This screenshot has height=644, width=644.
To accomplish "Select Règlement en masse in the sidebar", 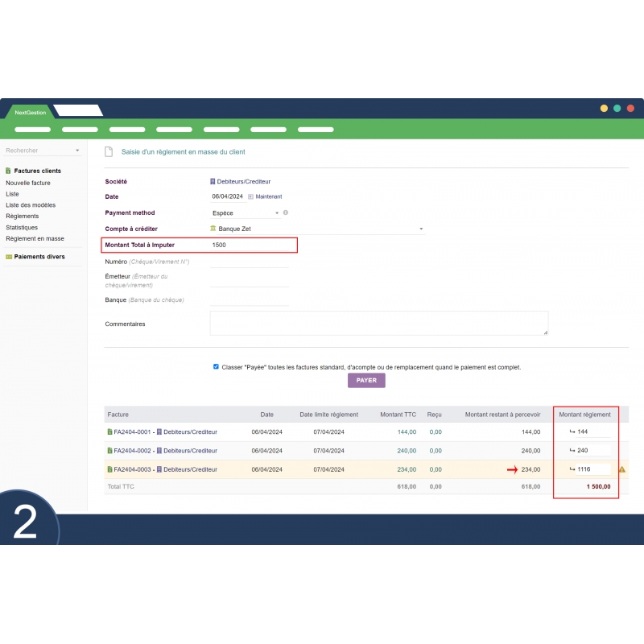I will tap(35, 239).
